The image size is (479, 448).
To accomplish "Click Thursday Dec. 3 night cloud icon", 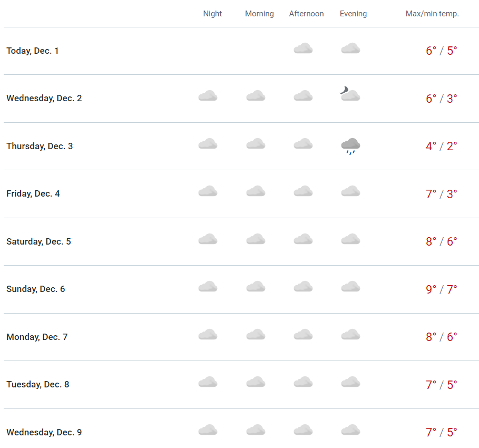I will [x=208, y=144].
